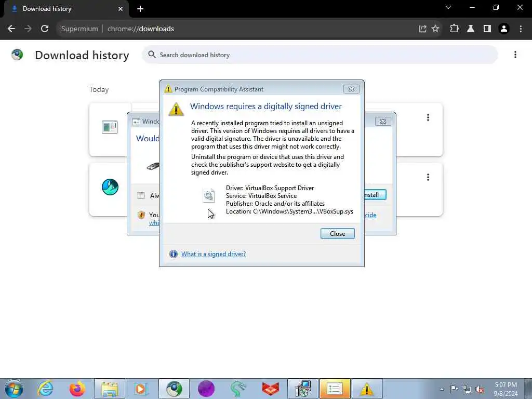532x399 pixels.
Task: Open the network icon in the tray
Action: point(467,390)
